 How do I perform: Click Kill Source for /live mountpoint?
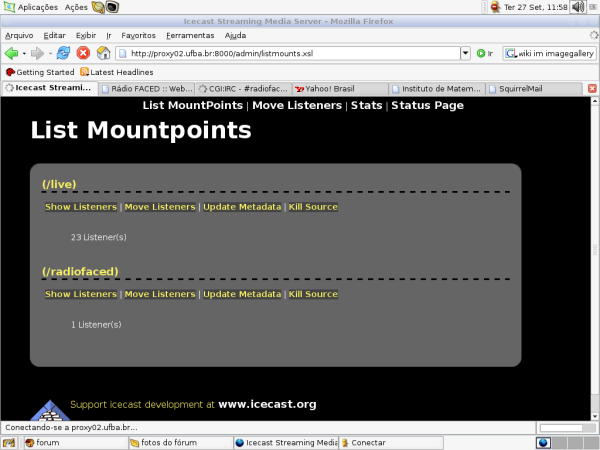pyautogui.click(x=313, y=208)
